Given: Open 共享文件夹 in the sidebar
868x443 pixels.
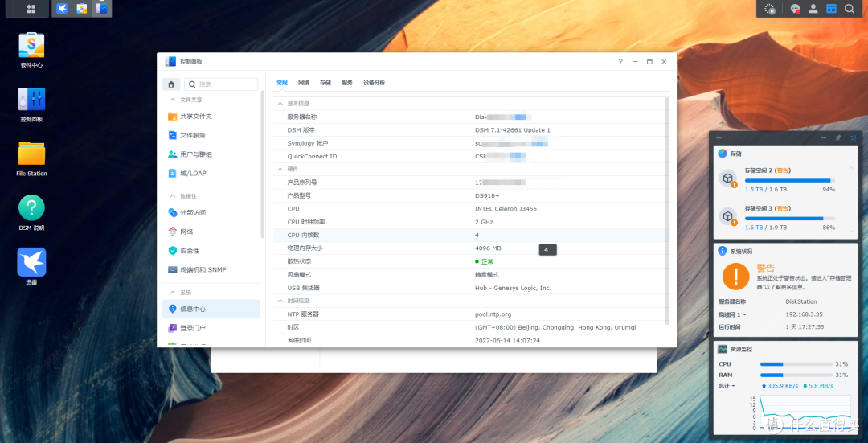Looking at the screenshot, I should point(211,117).
